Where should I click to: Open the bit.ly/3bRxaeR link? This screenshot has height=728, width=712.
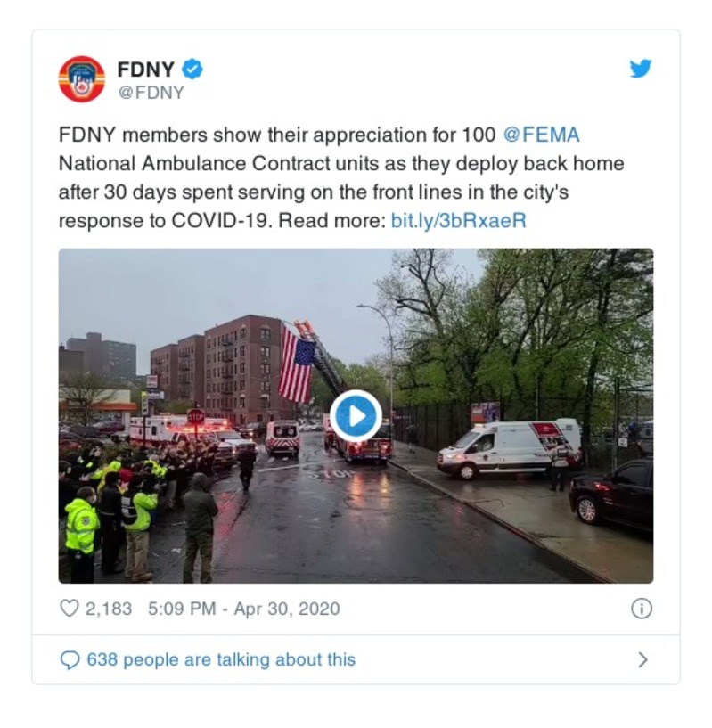[x=458, y=220]
